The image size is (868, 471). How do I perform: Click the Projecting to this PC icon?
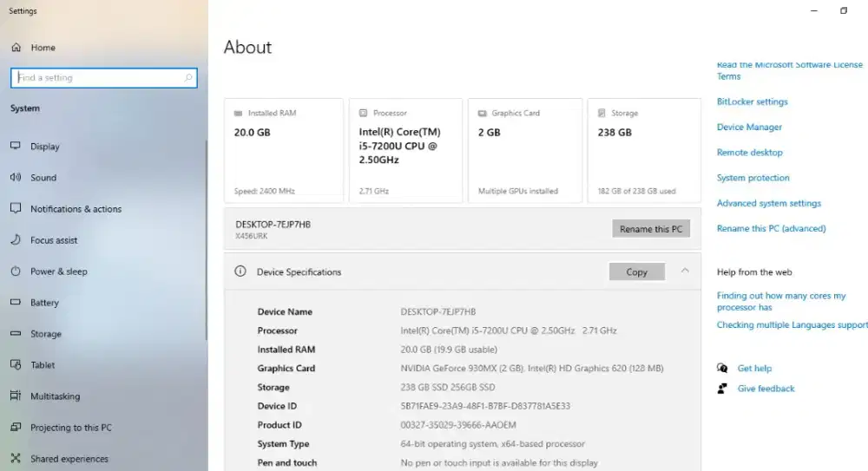click(x=16, y=428)
